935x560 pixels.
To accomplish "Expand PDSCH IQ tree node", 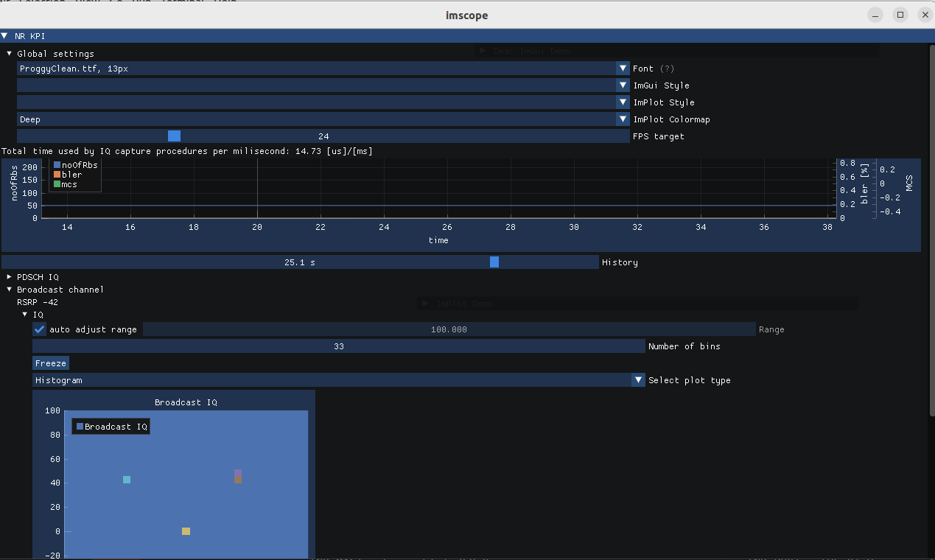I will point(10,277).
